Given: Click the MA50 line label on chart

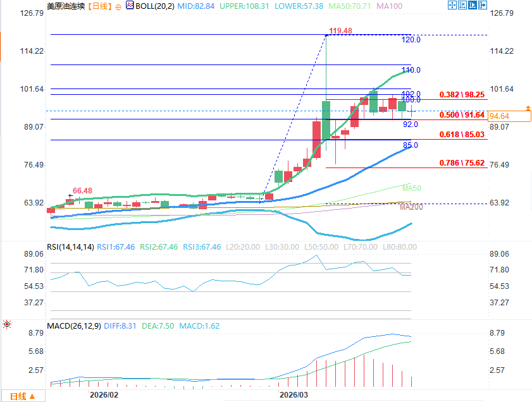Looking at the screenshot, I should [x=412, y=188].
